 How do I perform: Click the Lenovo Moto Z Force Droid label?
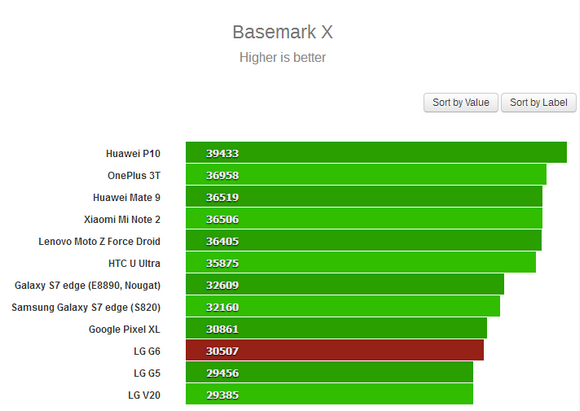pyautogui.click(x=99, y=241)
